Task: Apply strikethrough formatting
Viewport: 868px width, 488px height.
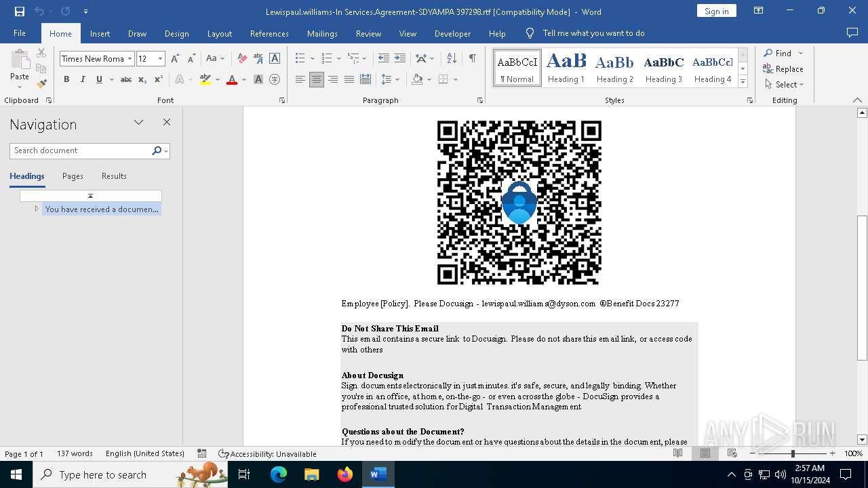Action: click(126, 79)
